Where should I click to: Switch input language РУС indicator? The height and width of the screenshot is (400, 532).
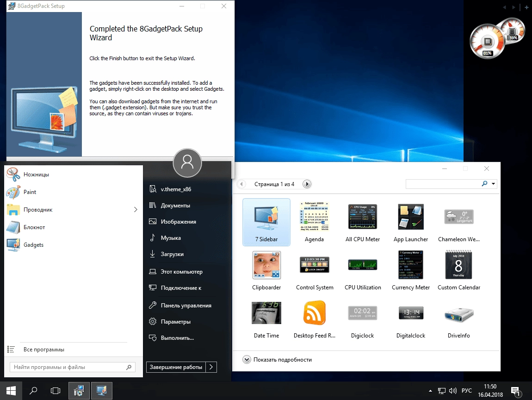[x=466, y=391]
